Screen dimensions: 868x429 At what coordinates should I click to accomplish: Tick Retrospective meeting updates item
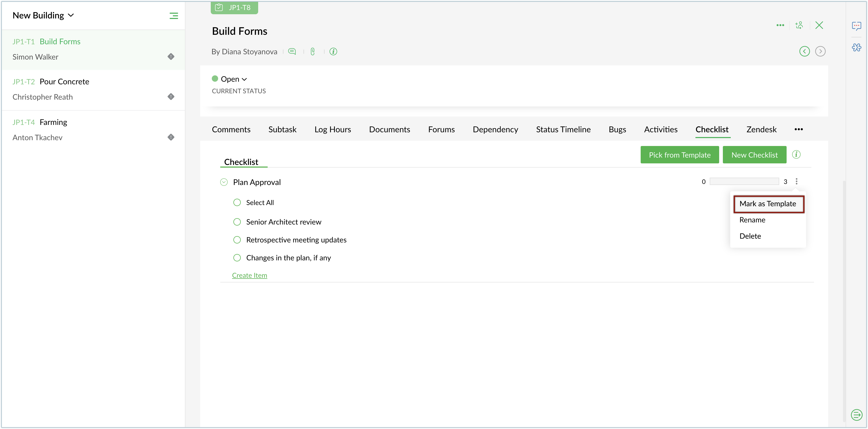[237, 240]
